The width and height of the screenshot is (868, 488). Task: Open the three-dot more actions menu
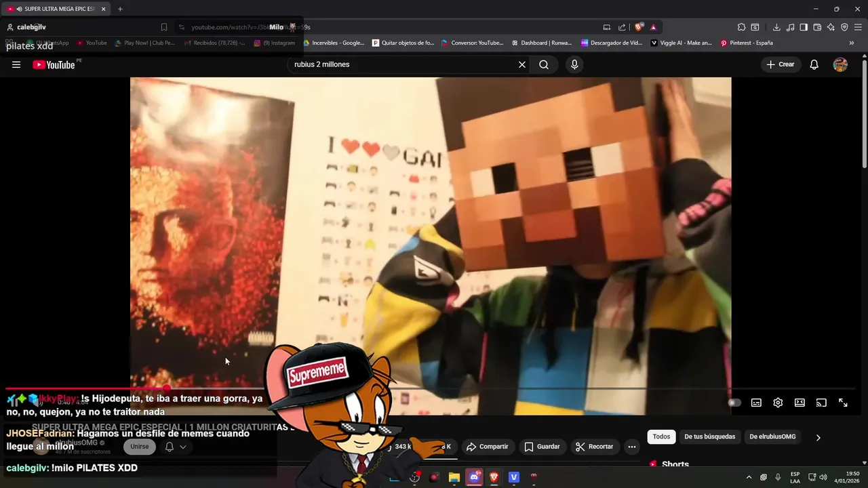[x=631, y=447]
